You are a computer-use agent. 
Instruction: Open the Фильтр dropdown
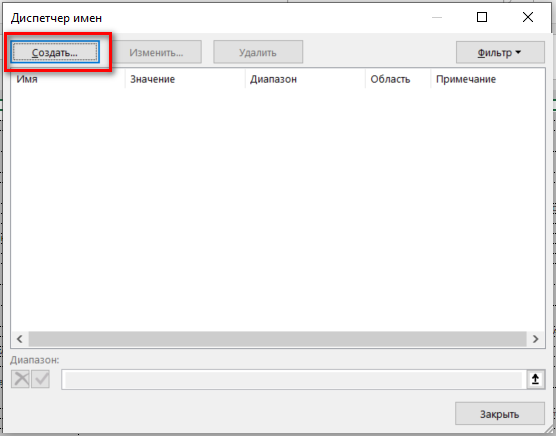point(500,52)
